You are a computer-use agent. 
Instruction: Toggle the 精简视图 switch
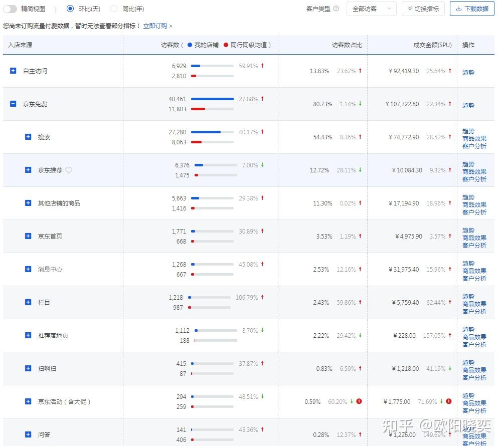point(10,9)
